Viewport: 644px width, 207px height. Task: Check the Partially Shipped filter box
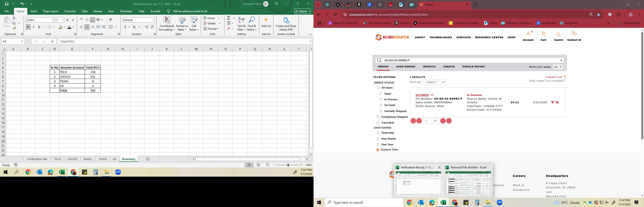tap(381, 111)
